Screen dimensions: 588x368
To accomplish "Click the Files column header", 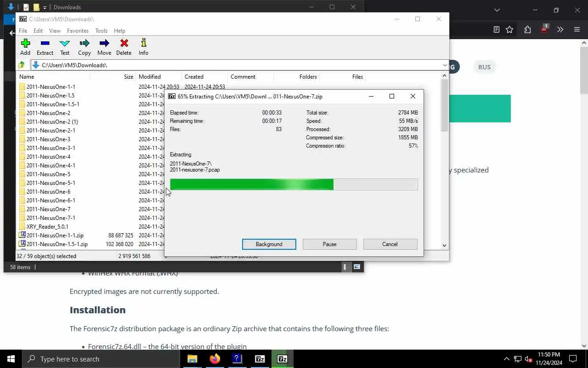I will click(x=342, y=77).
